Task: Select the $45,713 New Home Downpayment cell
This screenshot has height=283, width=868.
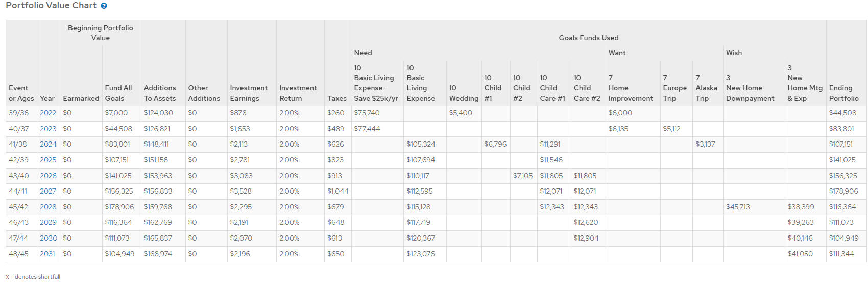Action: pos(738,207)
